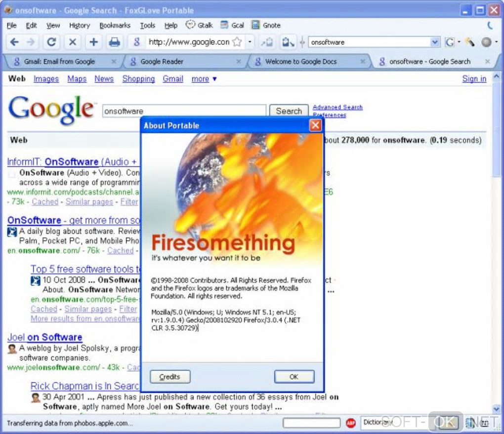This screenshot has height=434, width=504.
Task: Stop loading the page with X button
Action: click(x=73, y=42)
